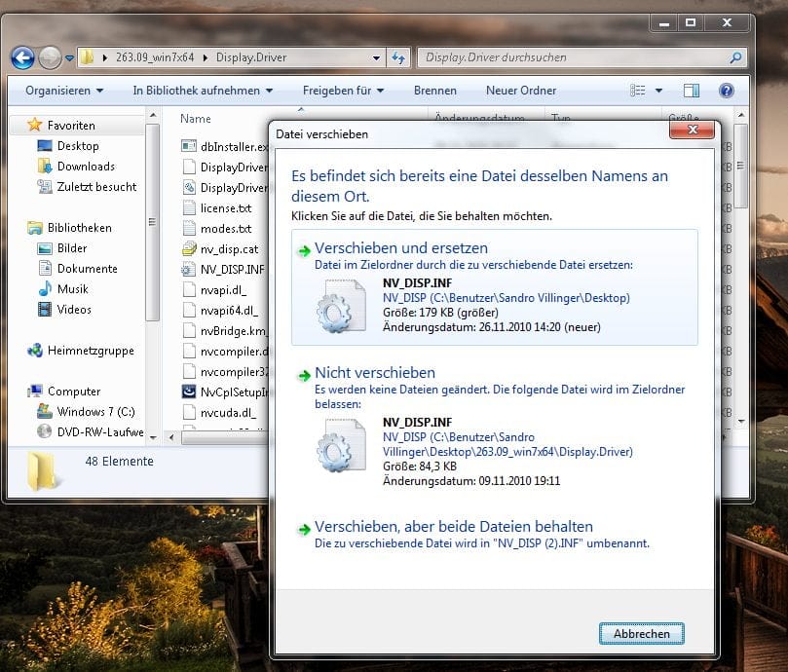Select the nv_disp.cat file icon
Screen dimensions: 788x672
click(190, 249)
